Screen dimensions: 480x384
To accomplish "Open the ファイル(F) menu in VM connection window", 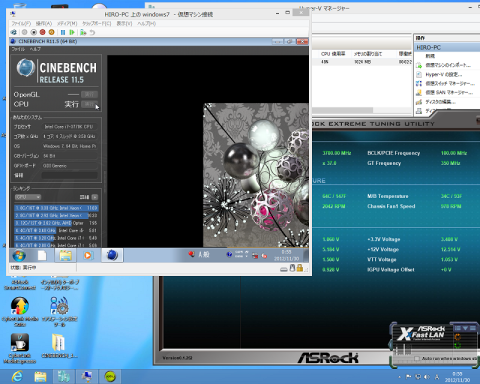I will pyautogui.click(x=21, y=23).
